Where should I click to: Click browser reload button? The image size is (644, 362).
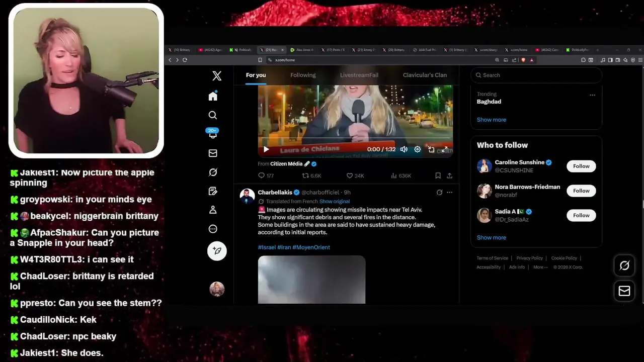[x=185, y=60]
